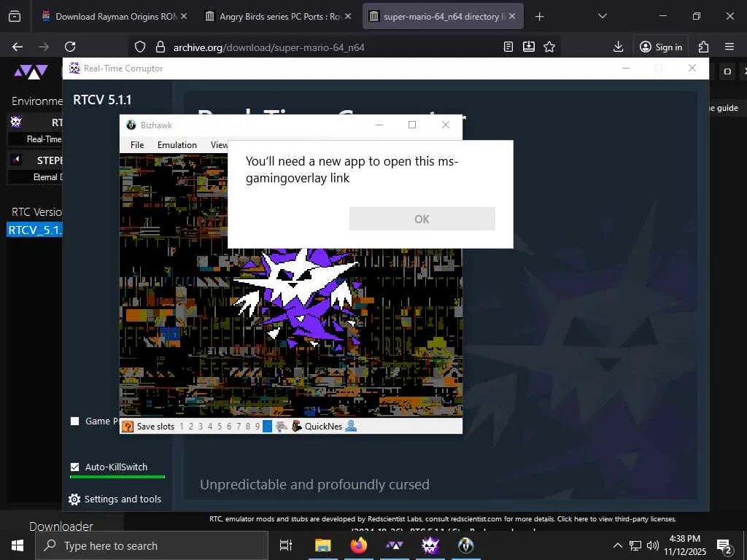Select save slot 7 in Bizhawk
This screenshot has height=560, width=747.
[x=239, y=426]
